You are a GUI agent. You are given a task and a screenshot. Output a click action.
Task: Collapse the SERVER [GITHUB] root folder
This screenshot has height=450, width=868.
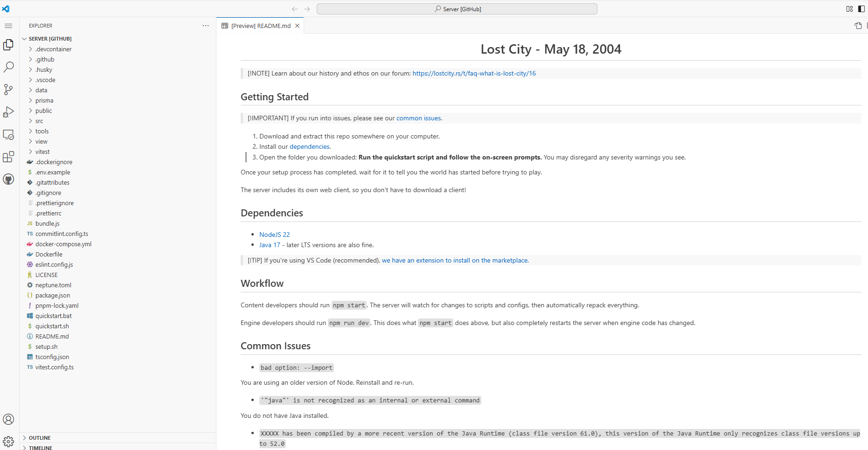click(118, 39)
